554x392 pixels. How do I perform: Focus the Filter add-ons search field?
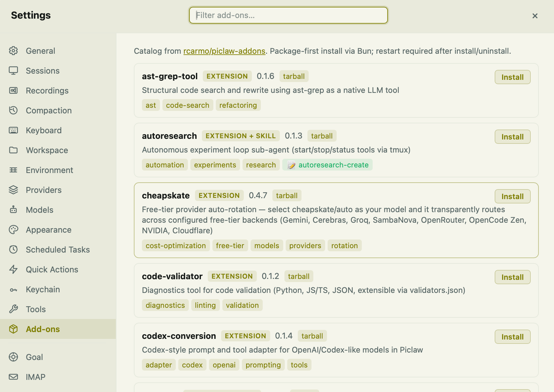click(288, 15)
